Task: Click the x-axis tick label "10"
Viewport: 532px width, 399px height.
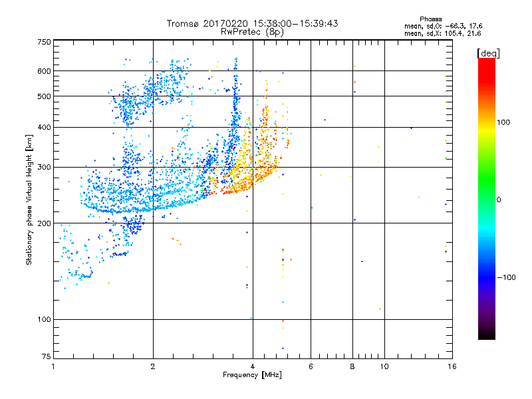Action: point(384,366)
